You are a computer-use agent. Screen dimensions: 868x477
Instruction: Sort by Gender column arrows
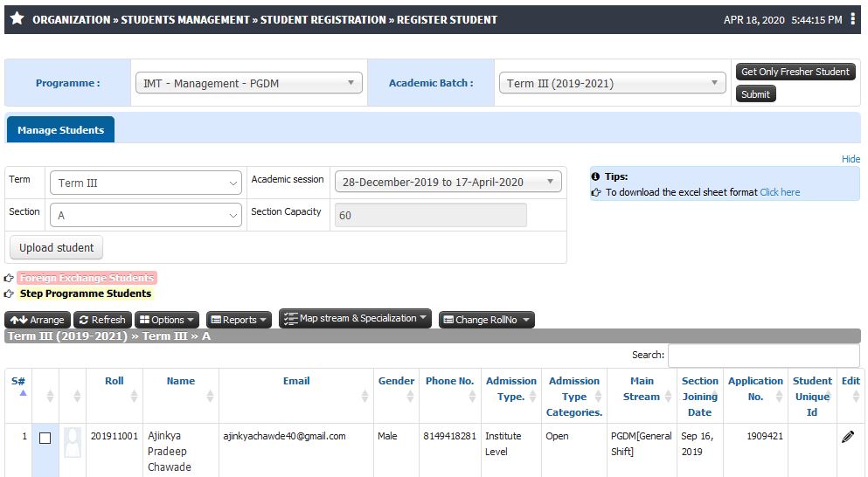pos(410,396)
